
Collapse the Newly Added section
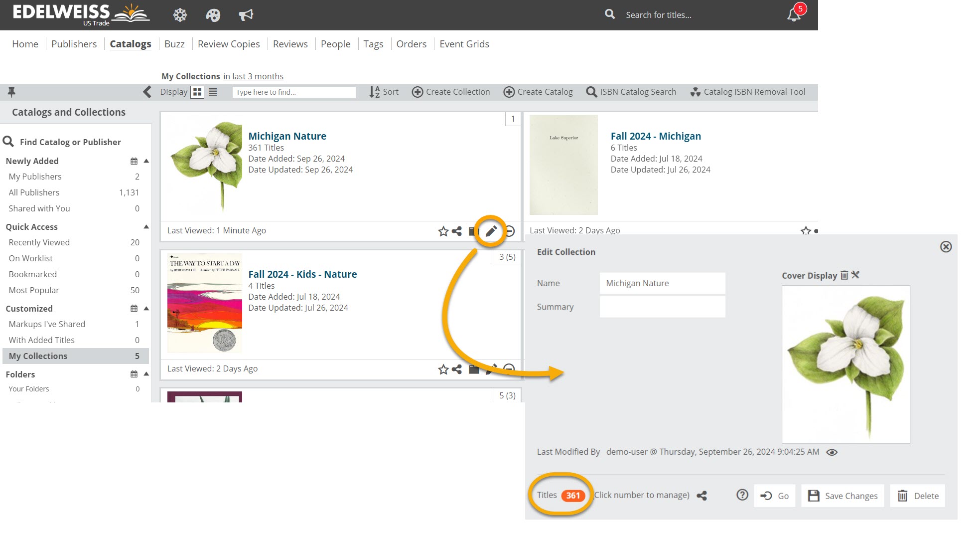click(146, 161)
